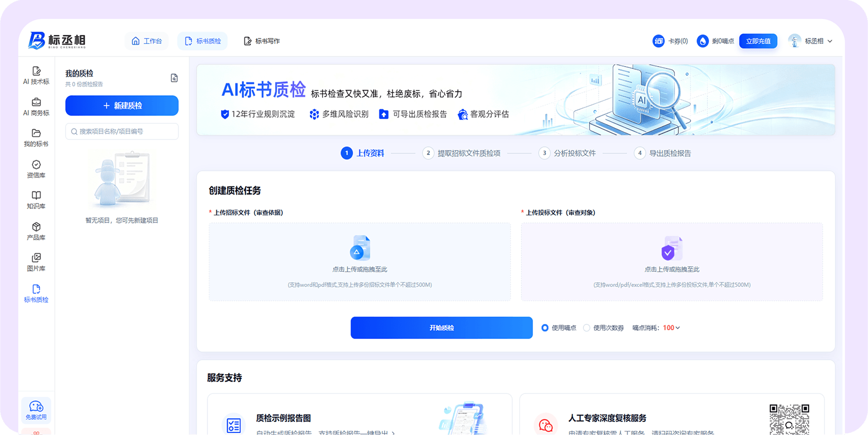868x435 pixels.
Task: Click the 立即充值 button
Action: (758, 41)
